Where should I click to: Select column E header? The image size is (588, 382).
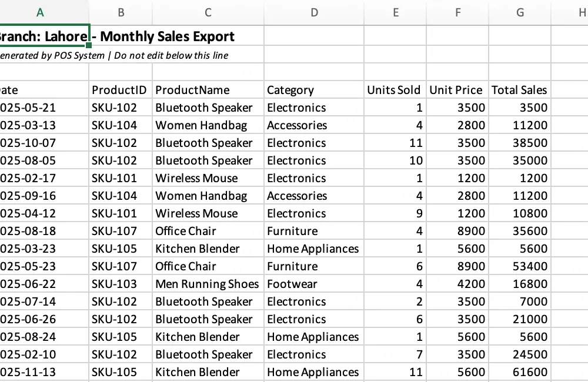point(395,12)
